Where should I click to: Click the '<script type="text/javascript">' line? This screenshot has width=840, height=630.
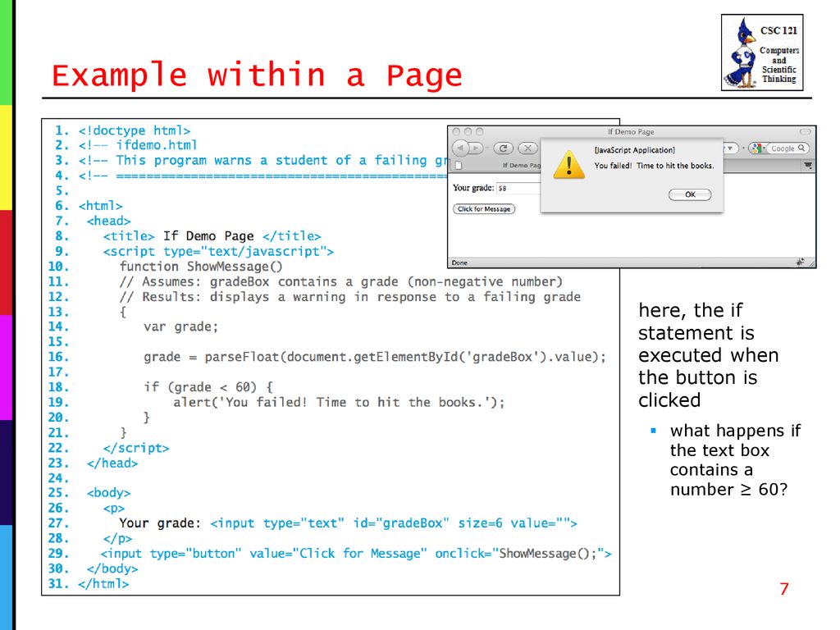coord(218,251)
